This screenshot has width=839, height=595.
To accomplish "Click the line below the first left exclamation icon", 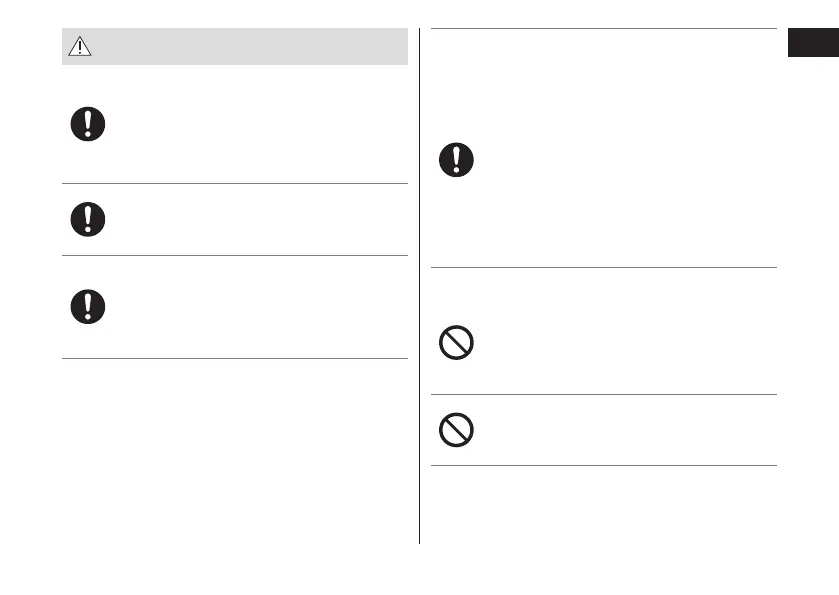I will coord(235,183).
